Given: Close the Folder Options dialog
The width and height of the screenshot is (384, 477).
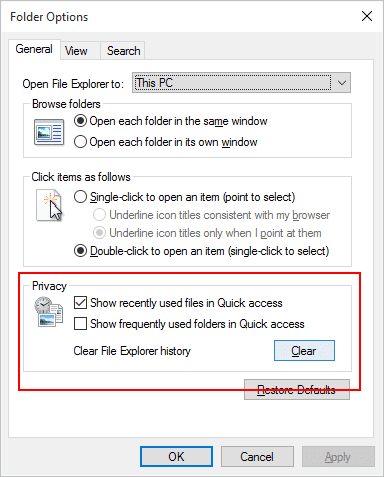Looking at the screenshot, I should pyautogui.click(x=367, y=16).
